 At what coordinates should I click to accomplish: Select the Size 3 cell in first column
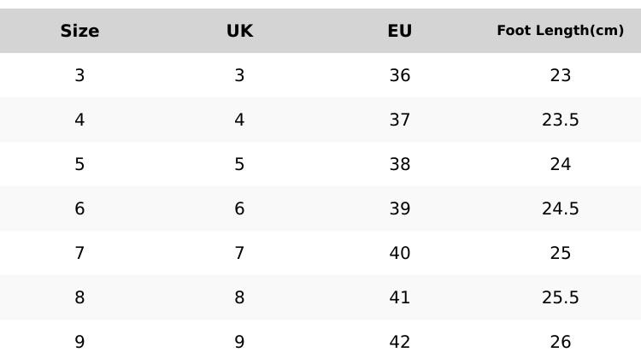click(x=79, y=75)
